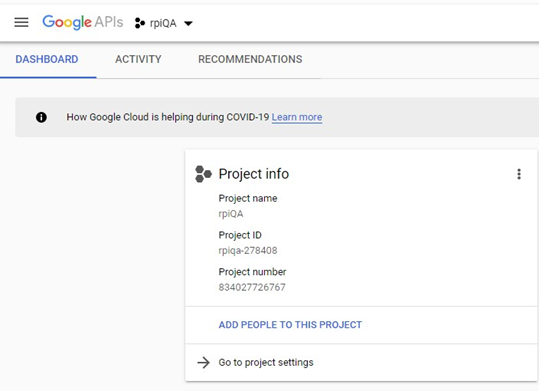Select the project number 834027726767
The image size is (539, 391).
(x=252, y=287)
